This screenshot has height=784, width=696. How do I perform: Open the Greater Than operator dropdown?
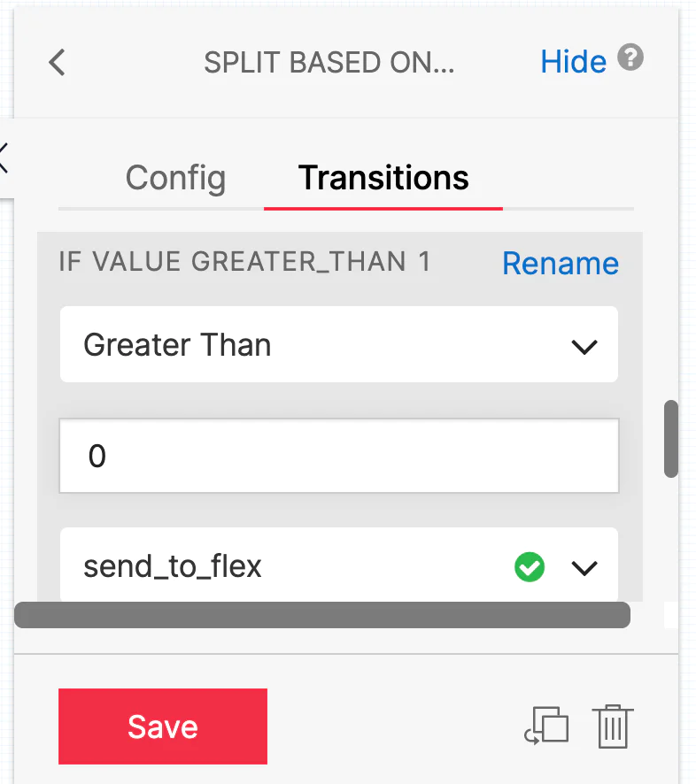[x=339, y=345]
